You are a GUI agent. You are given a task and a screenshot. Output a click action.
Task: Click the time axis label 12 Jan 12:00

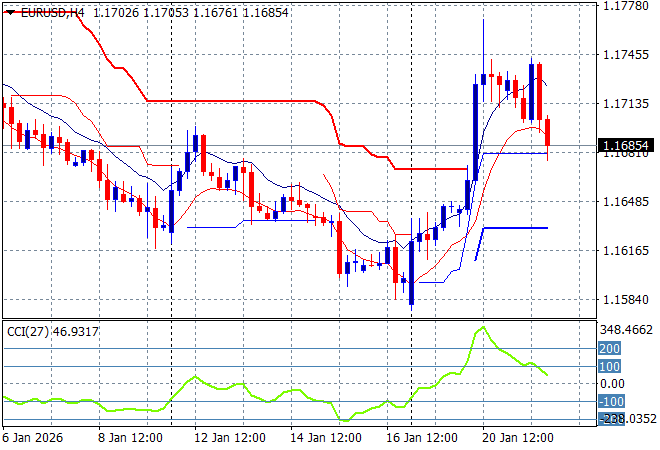[229, 438]
